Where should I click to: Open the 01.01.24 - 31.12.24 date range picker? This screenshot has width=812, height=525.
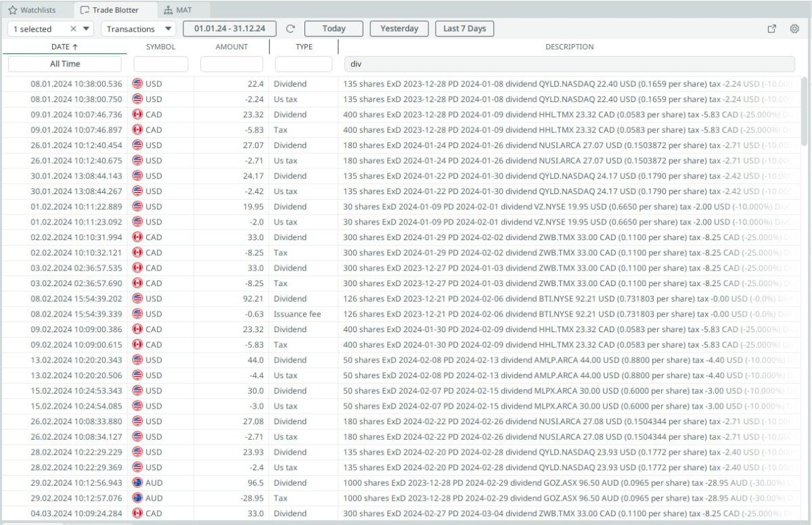(229, 28)
